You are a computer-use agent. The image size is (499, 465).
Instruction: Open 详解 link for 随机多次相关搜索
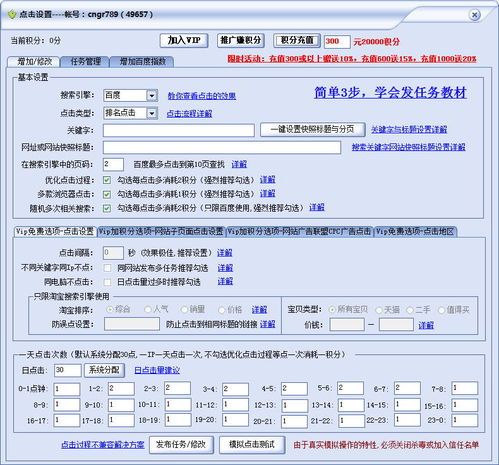317,208
